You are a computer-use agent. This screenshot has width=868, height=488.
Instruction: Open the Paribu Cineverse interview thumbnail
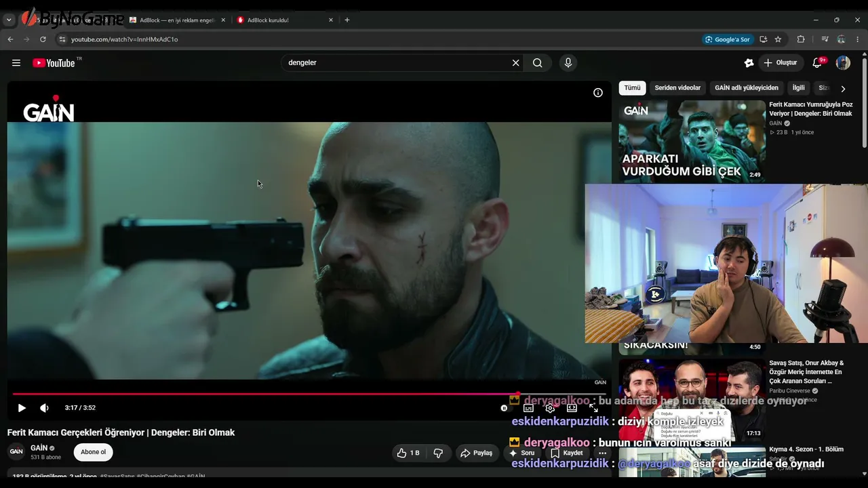pos(692,399)
